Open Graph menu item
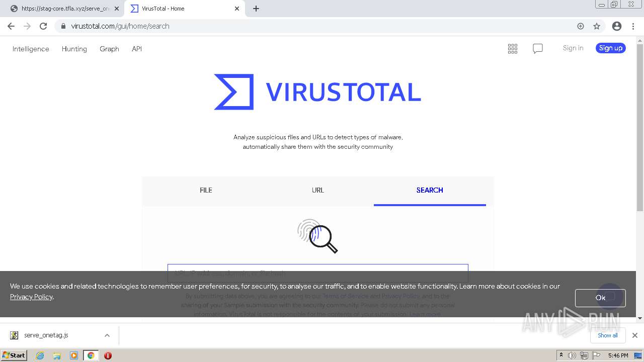The image size is (644, 362). [109, 49]
